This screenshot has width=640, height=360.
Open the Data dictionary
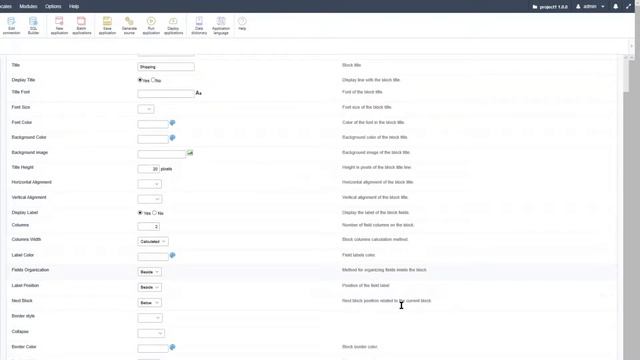click(199, 25)
